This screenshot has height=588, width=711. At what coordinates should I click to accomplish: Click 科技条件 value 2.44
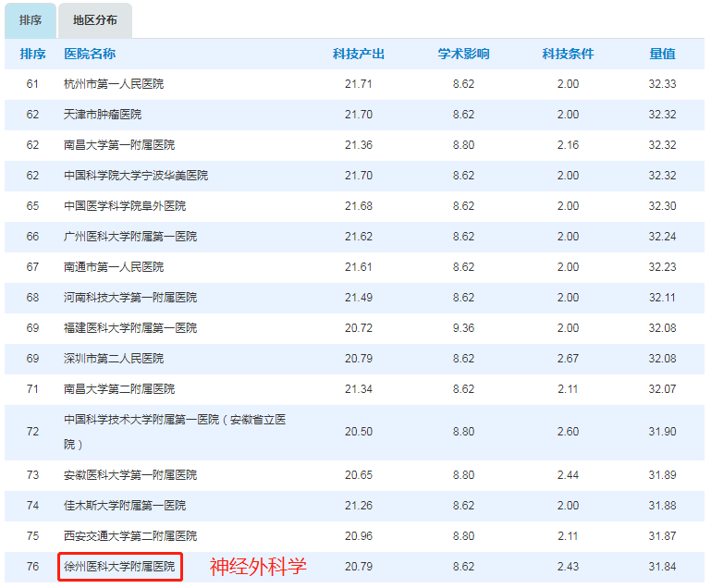pyautogui.click(x=569, y=475)
